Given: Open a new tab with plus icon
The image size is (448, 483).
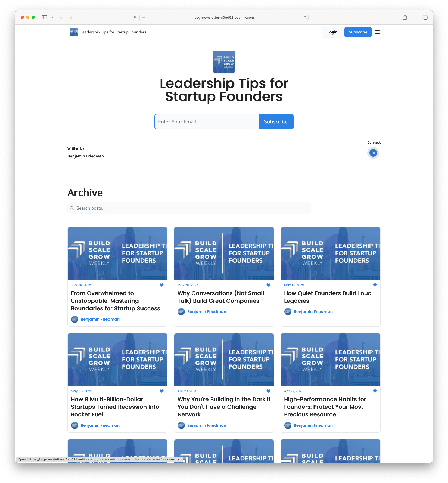Looking at the screenshot, I should click(x=415, y=17).
